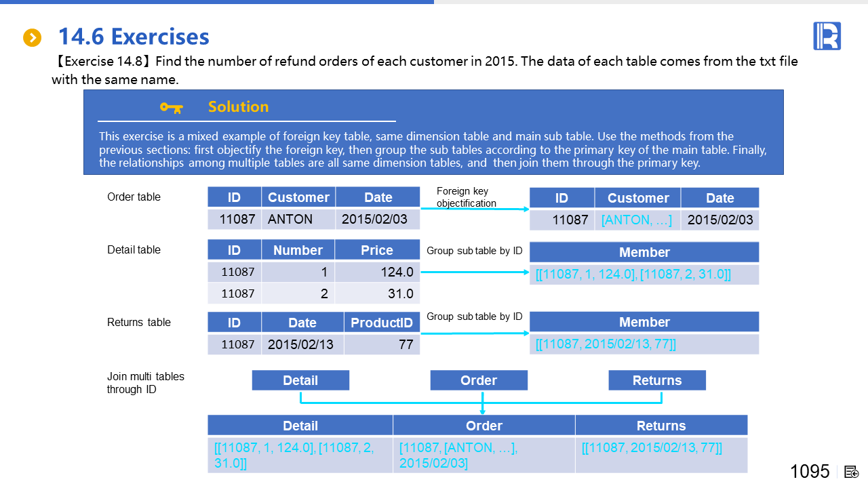Click the Detail box in join diagram
This screenshot has width=868, height=488.
coord(300,380)
